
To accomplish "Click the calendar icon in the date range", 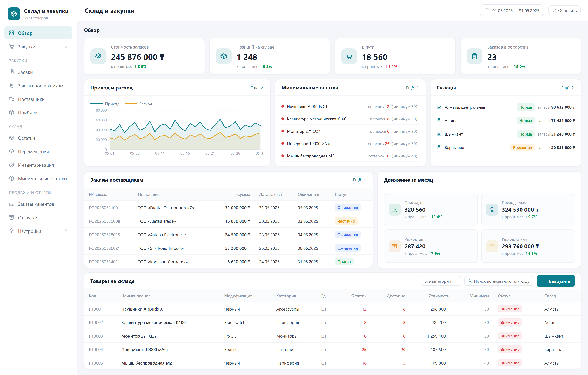I will [487, 10].
